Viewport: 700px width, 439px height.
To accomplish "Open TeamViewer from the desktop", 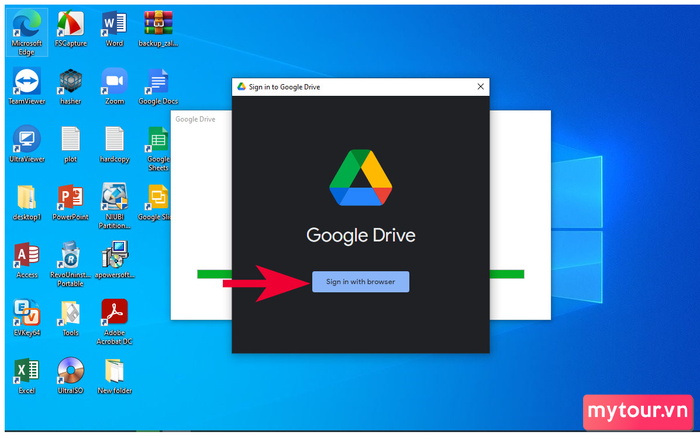I will 27,87.
